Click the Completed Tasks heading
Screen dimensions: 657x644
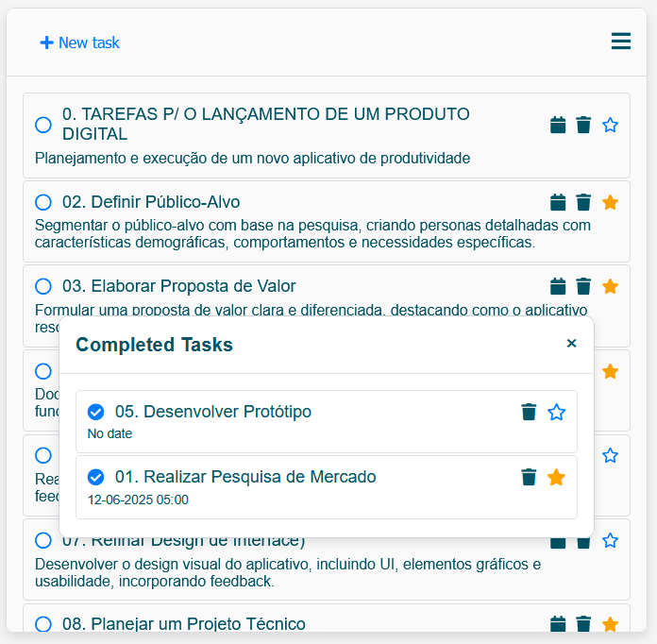click(154, 345)
